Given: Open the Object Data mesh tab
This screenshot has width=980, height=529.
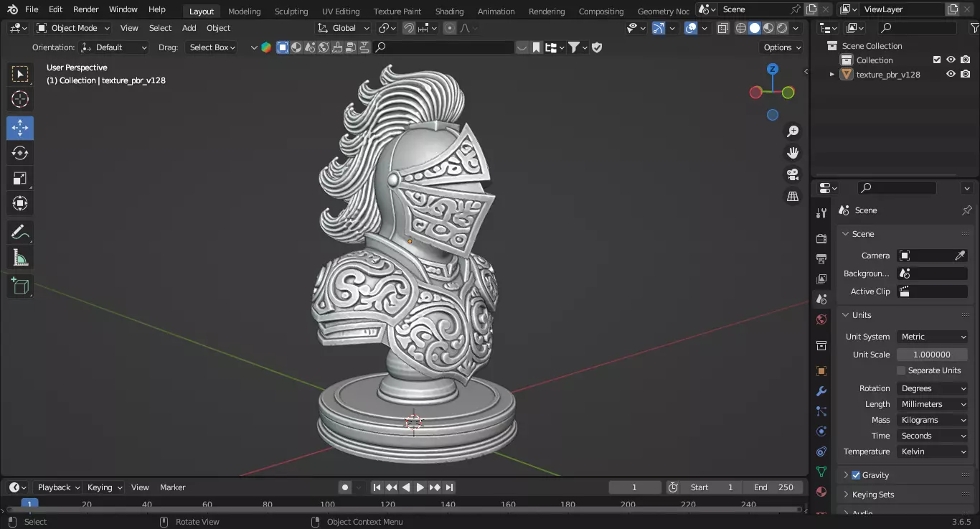Looking at the screenshot, I should click(821, 472).
